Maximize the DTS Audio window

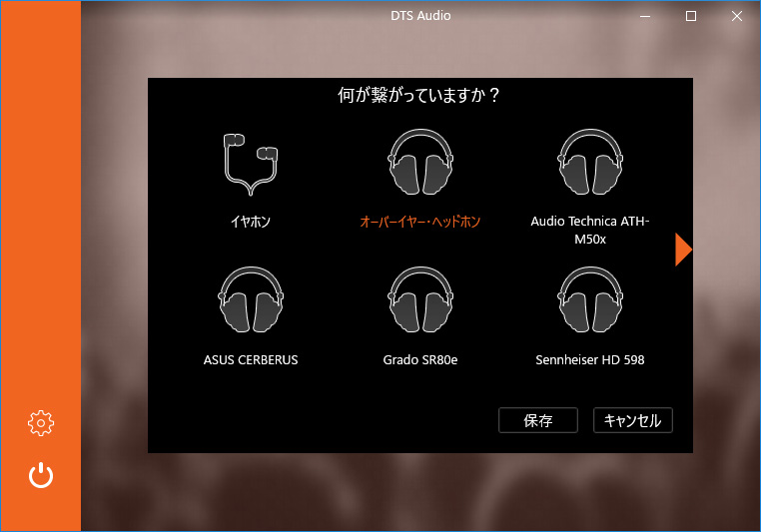pos(691,16)
